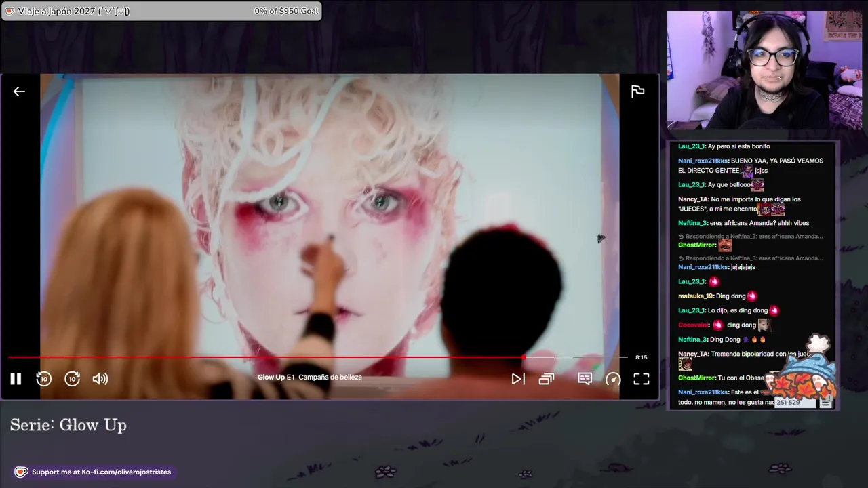Skip forward 10 seconds
Screen dimensions: 868x488
tap(72, 379)
